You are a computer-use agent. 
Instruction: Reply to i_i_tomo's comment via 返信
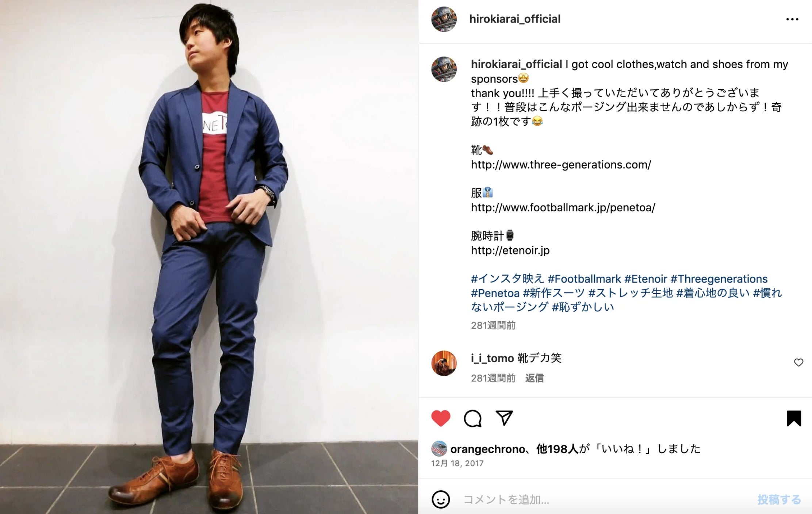535,378
